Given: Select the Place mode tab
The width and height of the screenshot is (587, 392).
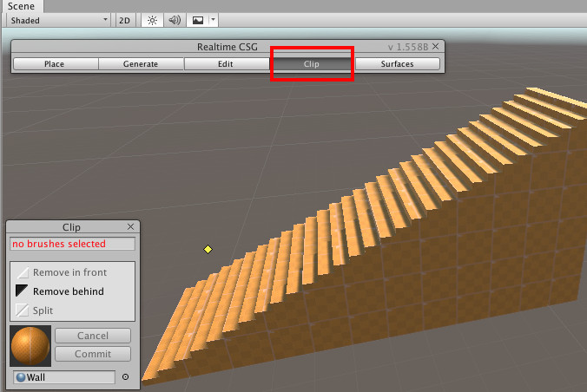Looking at the screenshot, I should [56, 64].
